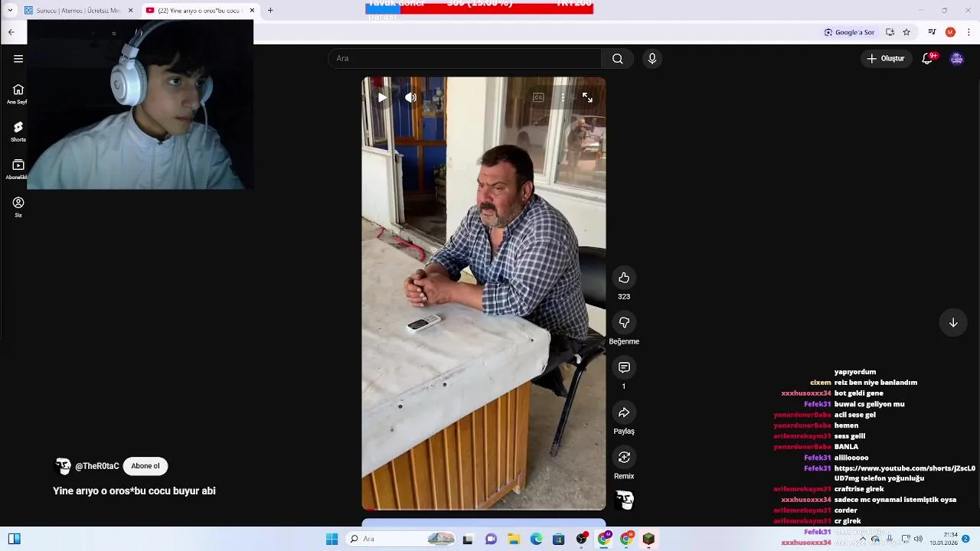Image resolution: width=980 pixels, height=551 pixels.
Task: Open a new browser tab
Action: [270, 11]
